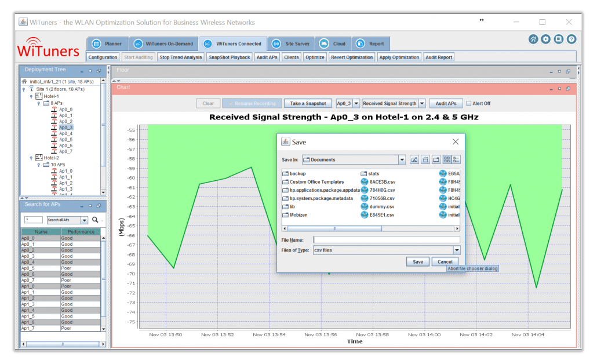The width and height of the screenshot is (597, 364).
Task: Maximize the Deployment Tree panel
Action: (90, 71)
